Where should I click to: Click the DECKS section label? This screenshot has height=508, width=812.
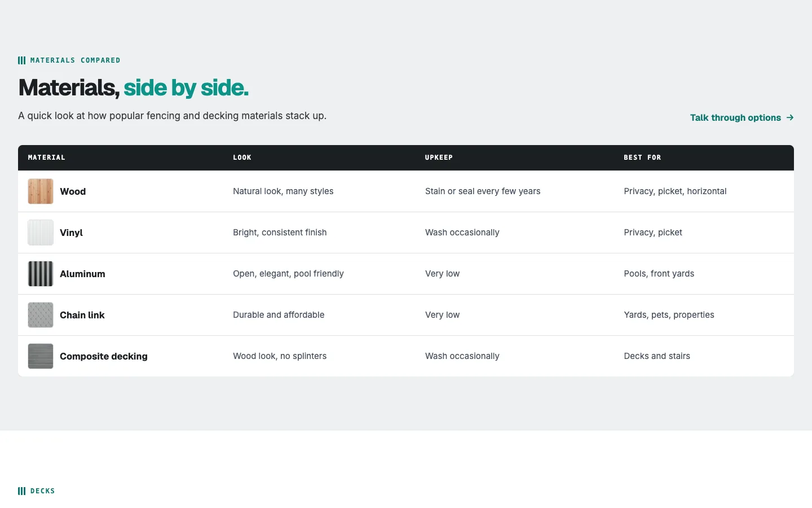(x=37, y=491)
